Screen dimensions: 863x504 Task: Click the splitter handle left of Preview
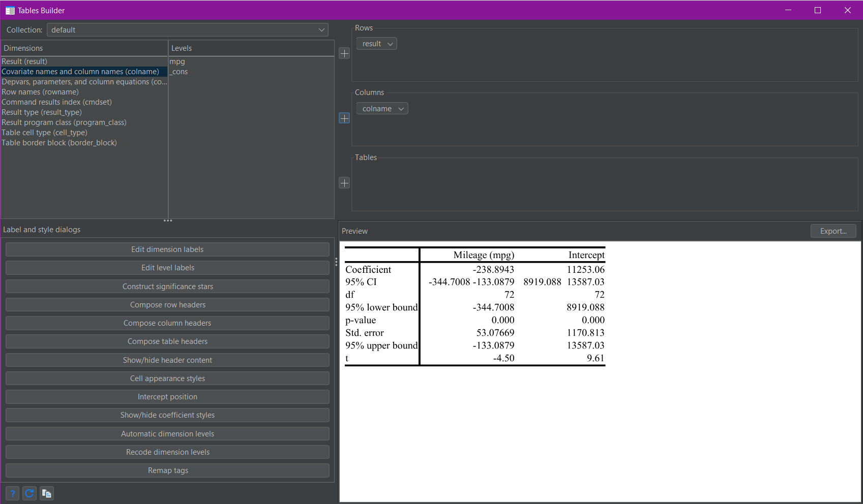point(336,262)
